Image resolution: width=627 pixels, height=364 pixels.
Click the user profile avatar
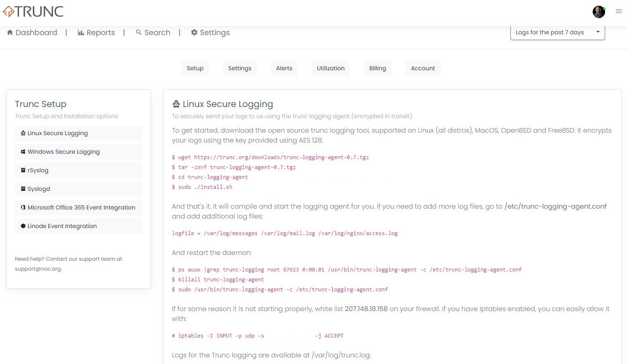click(x=599, y=12)
